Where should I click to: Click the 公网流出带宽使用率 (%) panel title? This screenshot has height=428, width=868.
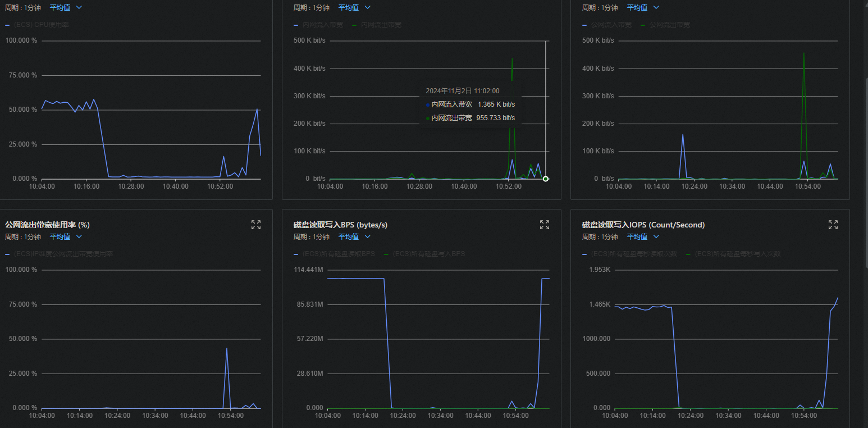click(47, 225)
